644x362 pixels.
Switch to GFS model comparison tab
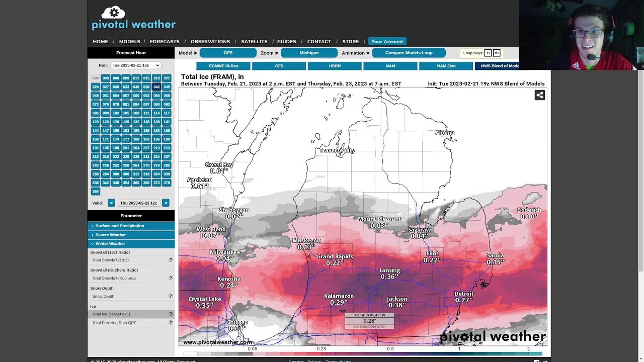279,66
